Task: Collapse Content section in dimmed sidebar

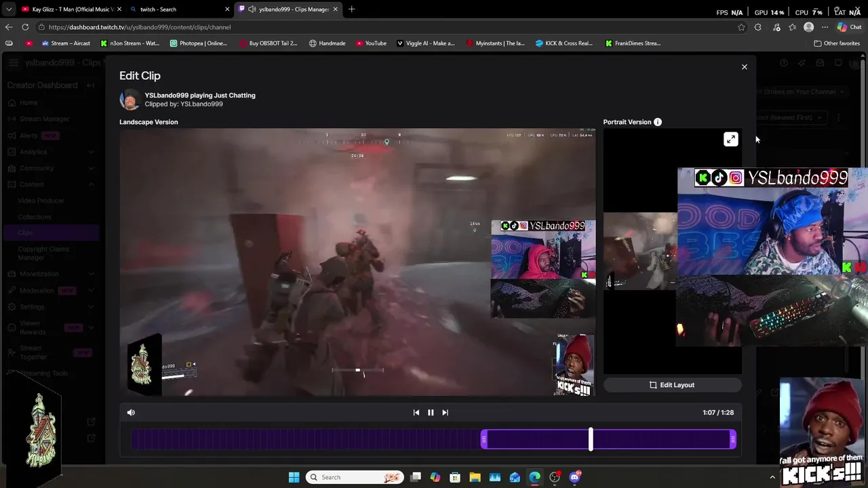Action: tap(91, 184)
